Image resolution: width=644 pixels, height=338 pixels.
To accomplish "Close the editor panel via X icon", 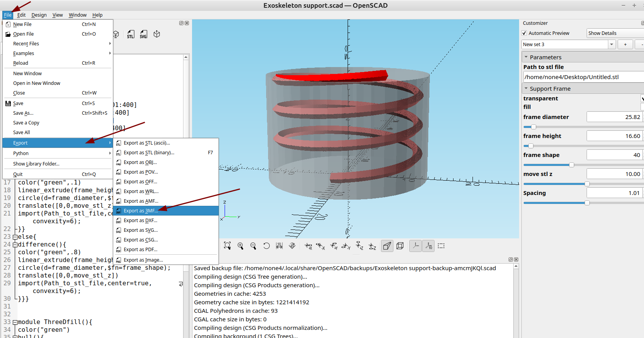I will click(187, 23).
